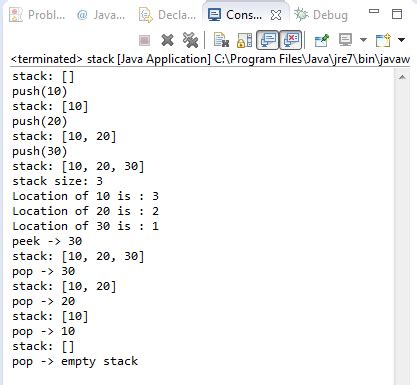
Task: Click the 'push(10)' output line
Action: click(x=40, y=91)
